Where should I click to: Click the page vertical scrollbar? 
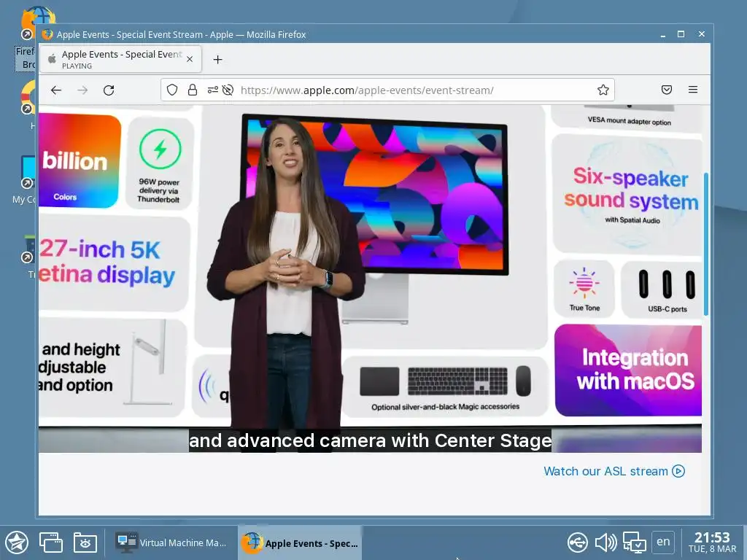pyautogui.click(x=706, y=244)
